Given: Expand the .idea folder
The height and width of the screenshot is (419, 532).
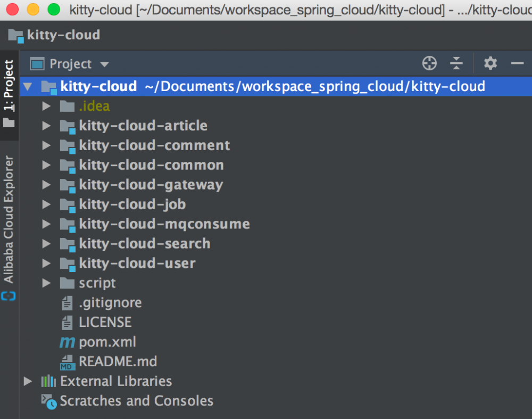Looking at the screenshot, I should point(46,106).
